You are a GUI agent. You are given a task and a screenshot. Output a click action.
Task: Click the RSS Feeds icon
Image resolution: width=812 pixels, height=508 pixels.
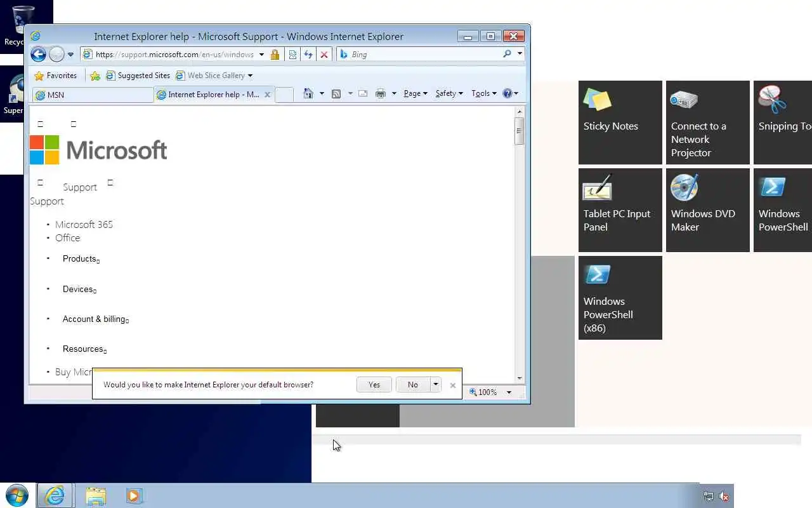[336, 93]
